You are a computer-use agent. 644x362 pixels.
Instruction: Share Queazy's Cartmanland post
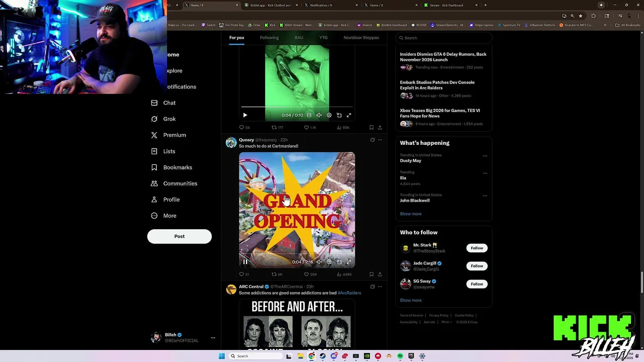(380, 275)
